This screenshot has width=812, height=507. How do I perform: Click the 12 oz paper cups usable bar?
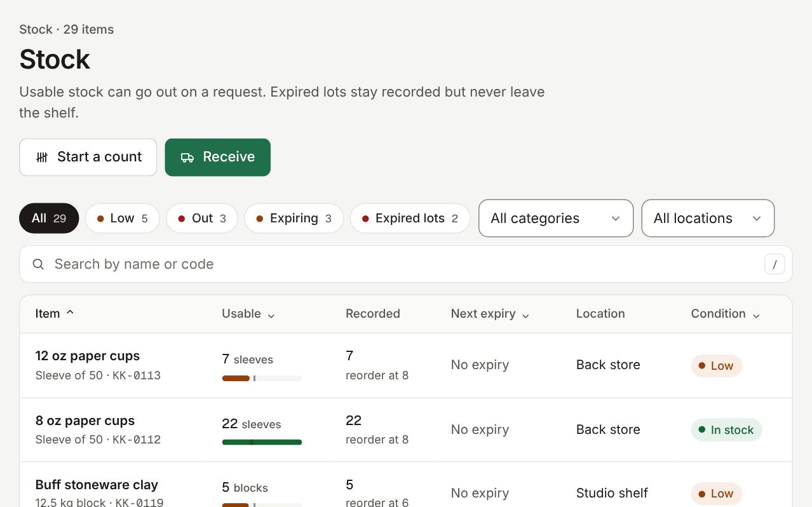(x=262, y=378)
